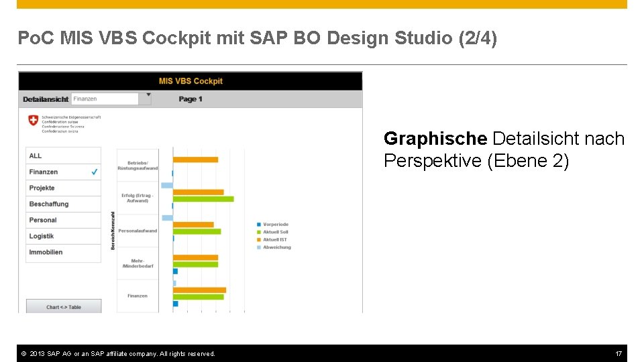Select Finanzen in the perspective list
The width and height of the screenshot is (644, 362).
pos(63,172)
